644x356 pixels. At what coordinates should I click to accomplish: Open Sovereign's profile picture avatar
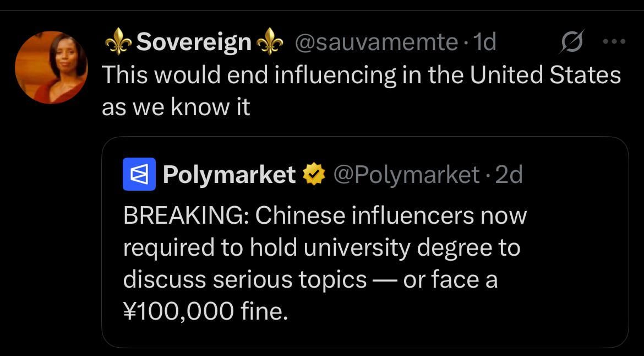[51, 67]
